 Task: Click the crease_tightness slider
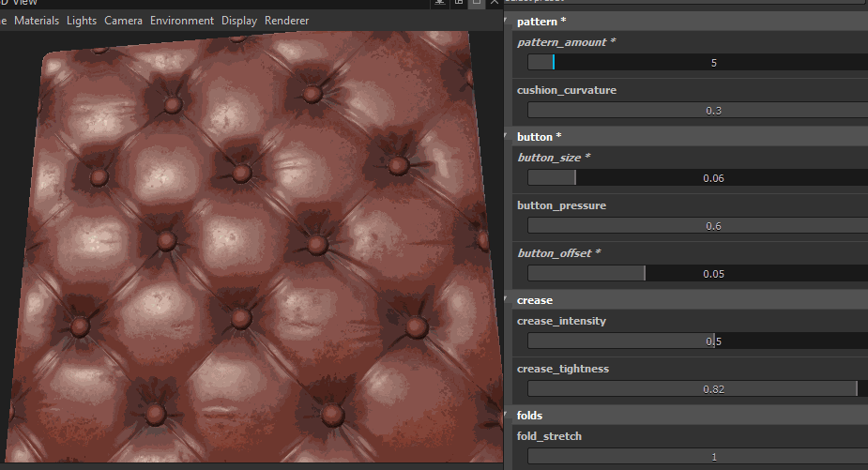pyautogui.click(x=697, y=388)
